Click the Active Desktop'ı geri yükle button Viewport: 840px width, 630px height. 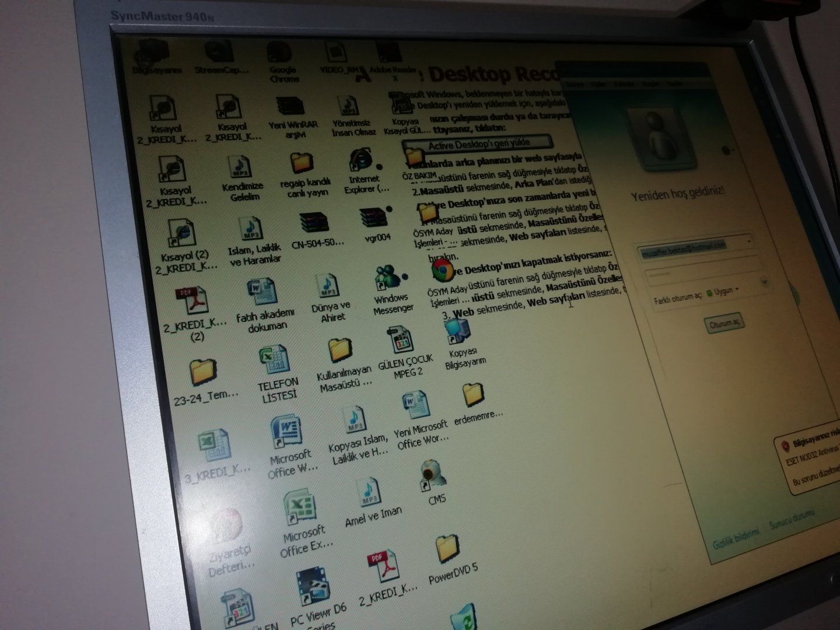tap(478, 143)
